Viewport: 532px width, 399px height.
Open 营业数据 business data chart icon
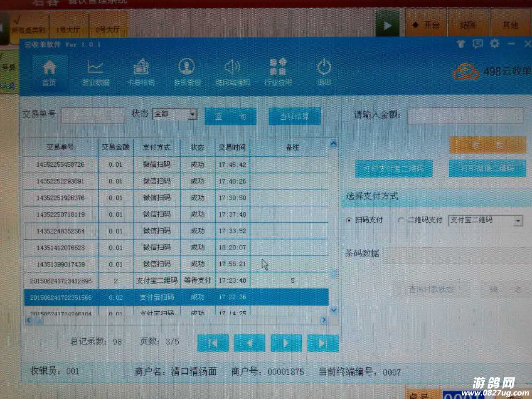point(95,71)
